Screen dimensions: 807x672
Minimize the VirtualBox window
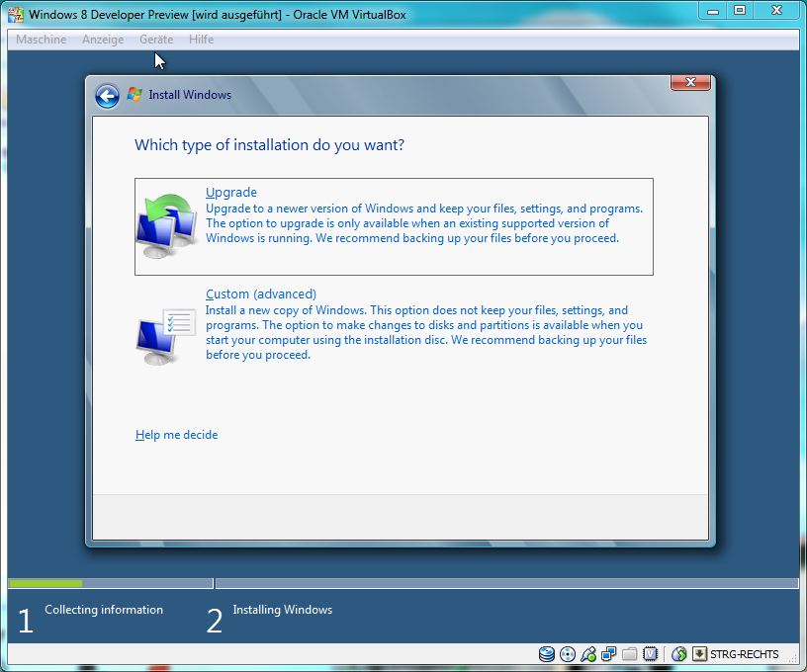point(713,10)
